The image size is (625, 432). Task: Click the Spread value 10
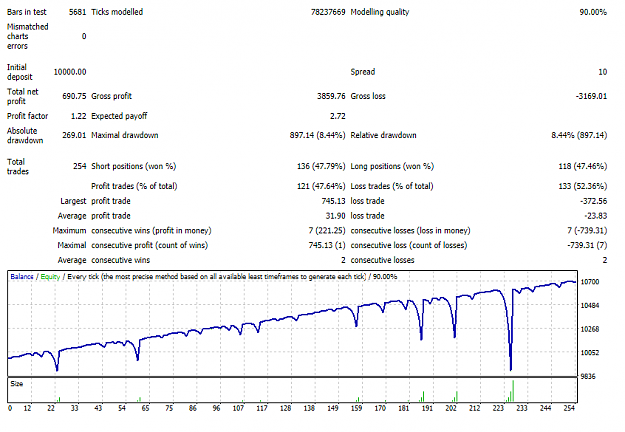[x=603, y=72]
